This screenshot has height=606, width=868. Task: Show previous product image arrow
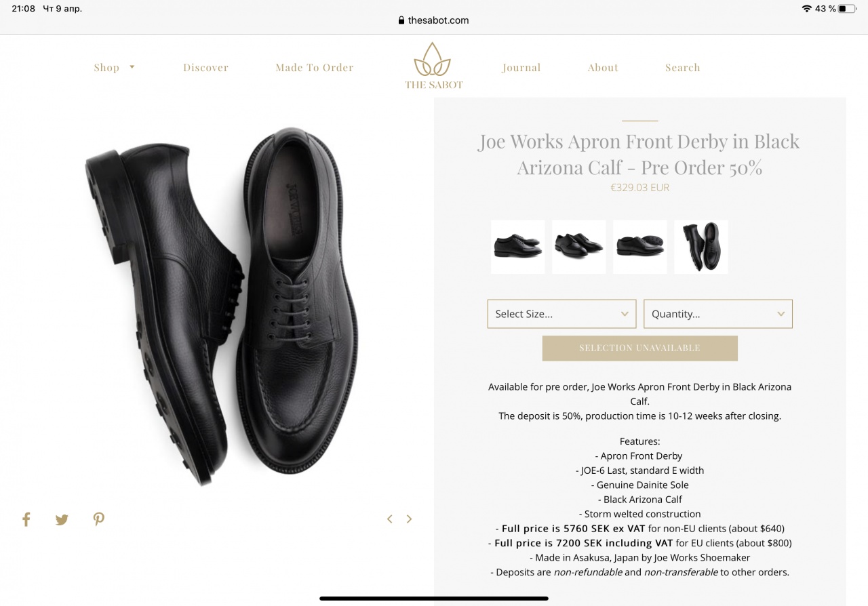click(x=390, y=519)
